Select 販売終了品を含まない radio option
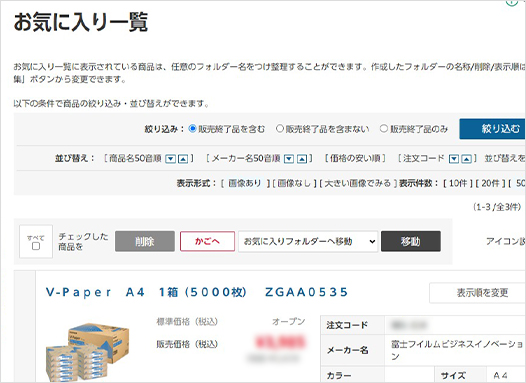The width and height of the screenshot is (526, 383). coord(279,128)
